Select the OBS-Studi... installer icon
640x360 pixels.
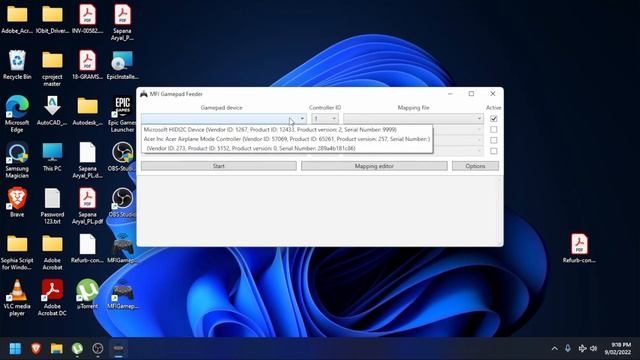point(122,157)
